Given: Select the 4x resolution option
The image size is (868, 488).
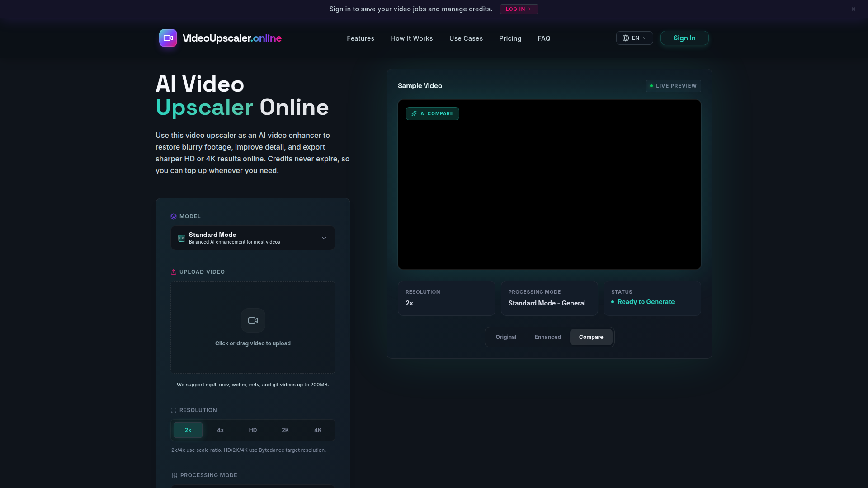Looking at the screenshot, I should (x=221, y=430).
